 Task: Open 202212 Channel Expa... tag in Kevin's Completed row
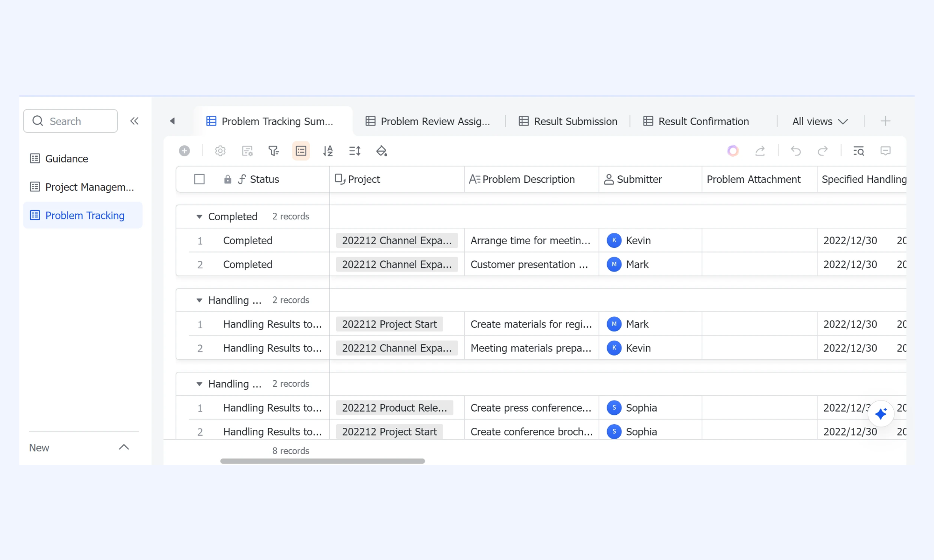click(x=397, y=240)
